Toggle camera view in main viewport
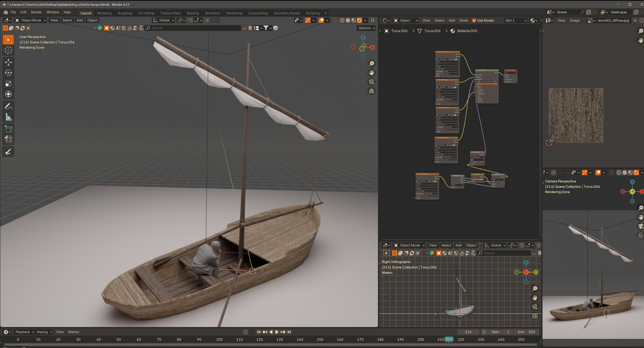644x348 pixels. [371, 82]
